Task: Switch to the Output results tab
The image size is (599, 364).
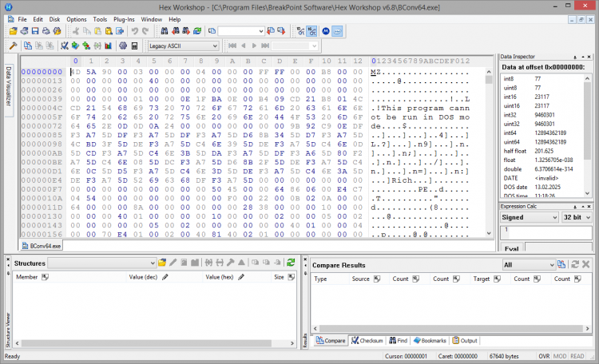Action: tap(465, 341)
